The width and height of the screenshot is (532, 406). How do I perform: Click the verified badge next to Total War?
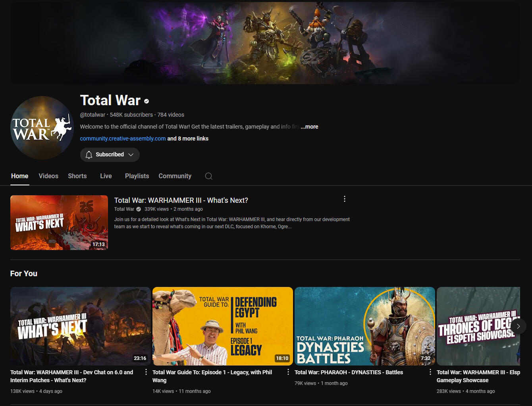point(146,101)
